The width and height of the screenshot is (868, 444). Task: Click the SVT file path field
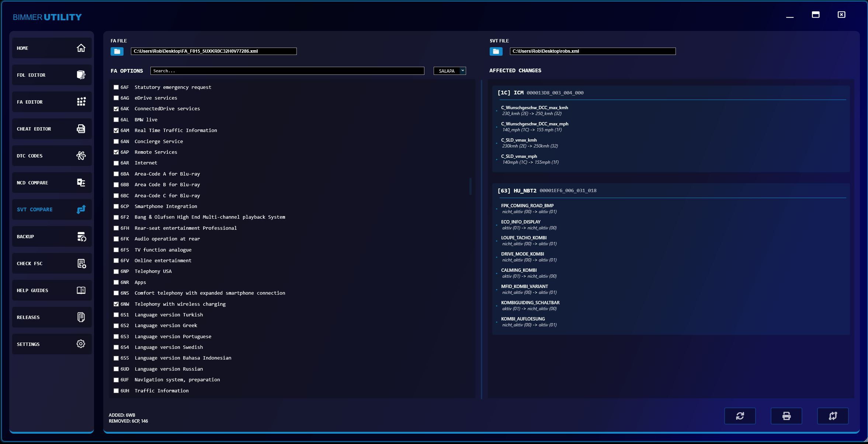point(593,51)
